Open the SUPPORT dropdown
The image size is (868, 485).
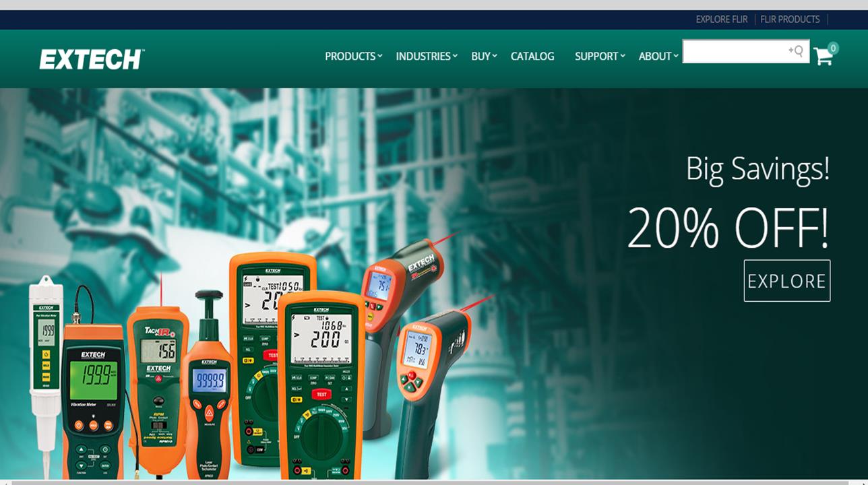(595, 57)
